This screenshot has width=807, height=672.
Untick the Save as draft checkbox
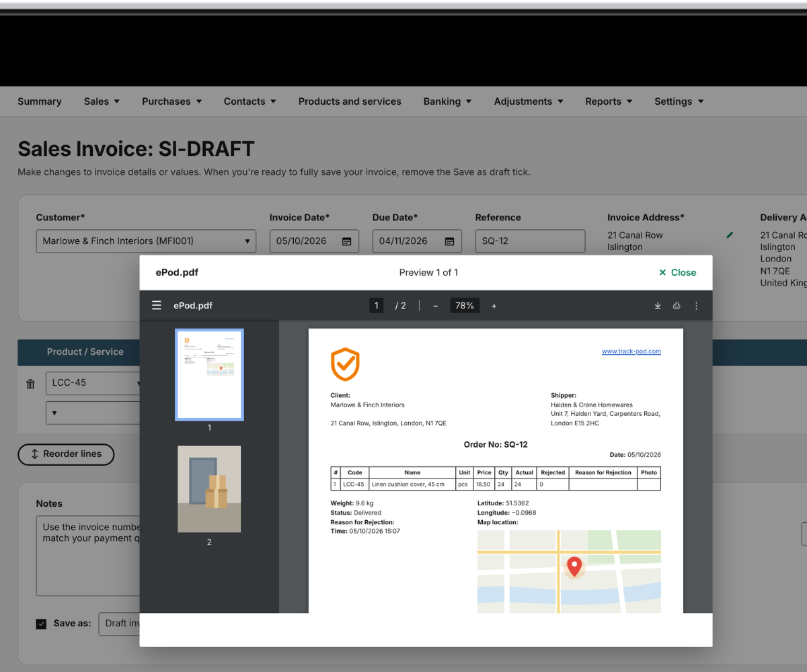click(41, 624)
